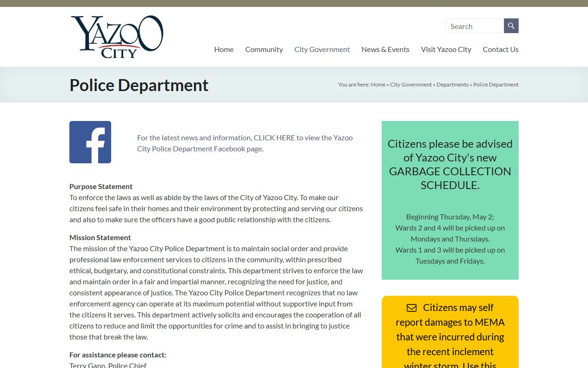The width and height of the screenshot is (588, 368).
Task: Open the Community menu
Action: (x=264, y=49)
